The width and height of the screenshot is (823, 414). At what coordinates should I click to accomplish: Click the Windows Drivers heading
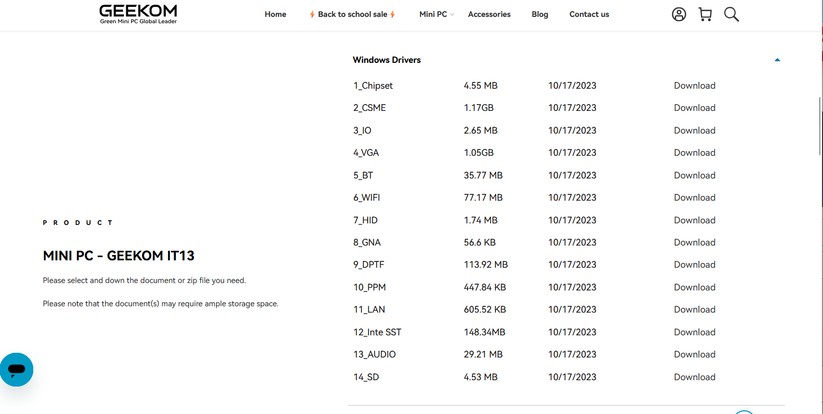point(386,60)
